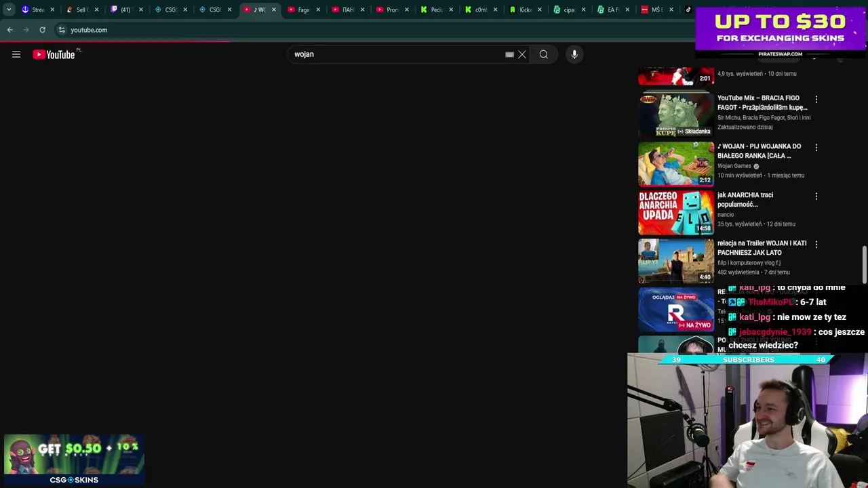
Task: Close the 'Peciu' Kick tab
Action: tap(451, 9)
